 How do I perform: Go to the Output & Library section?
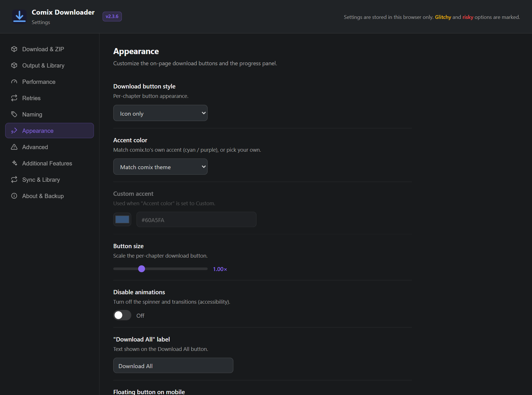[x=49, y=65]
